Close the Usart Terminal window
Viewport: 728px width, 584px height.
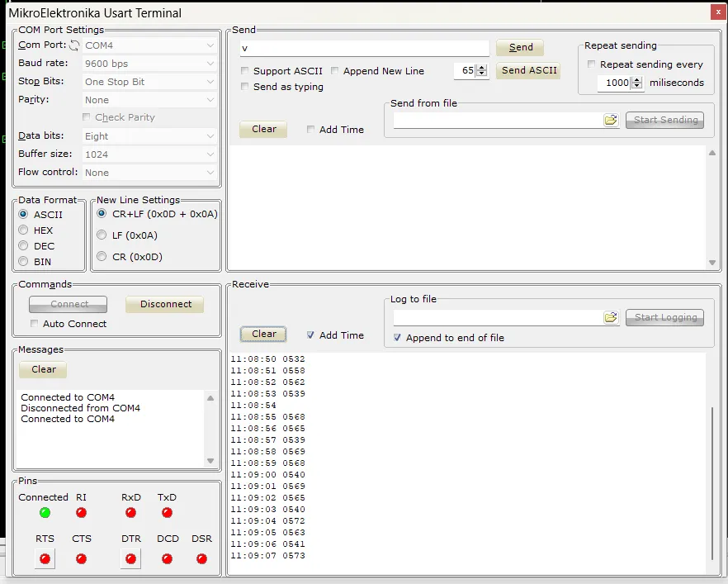point(718,12)
